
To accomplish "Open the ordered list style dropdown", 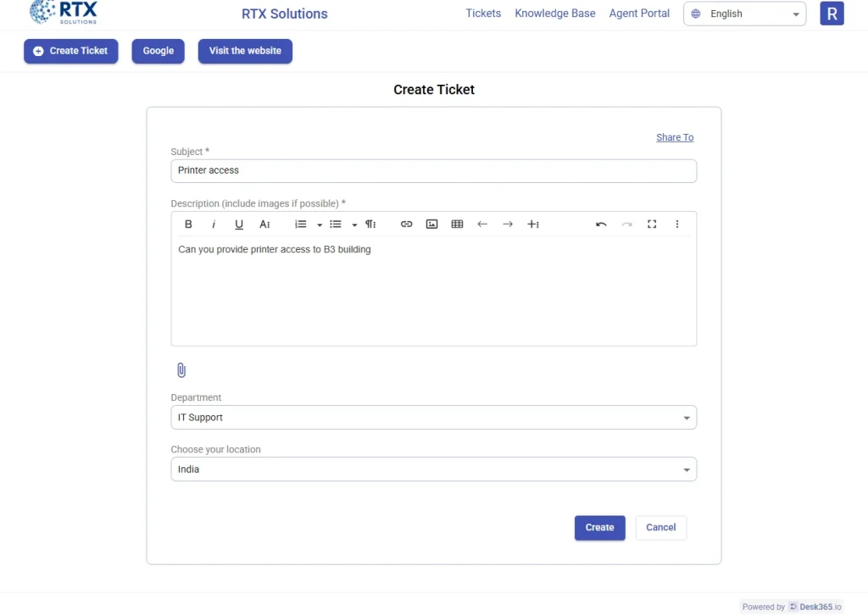I will [318, 224].
